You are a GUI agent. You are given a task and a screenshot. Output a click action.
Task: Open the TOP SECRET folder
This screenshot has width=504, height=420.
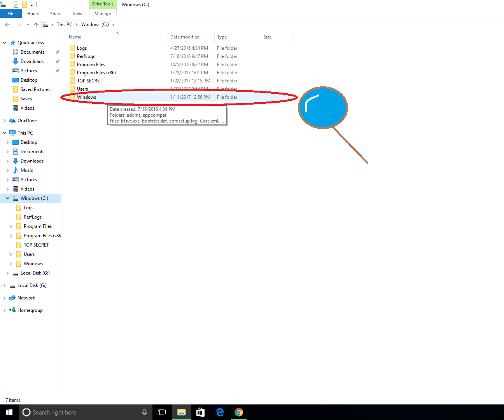89,80
